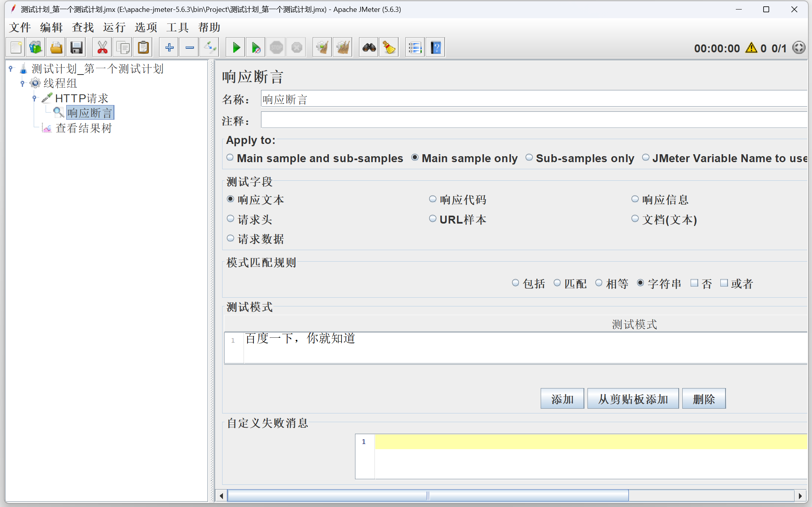Click the Clear All double broom icon

click(343, 48)
